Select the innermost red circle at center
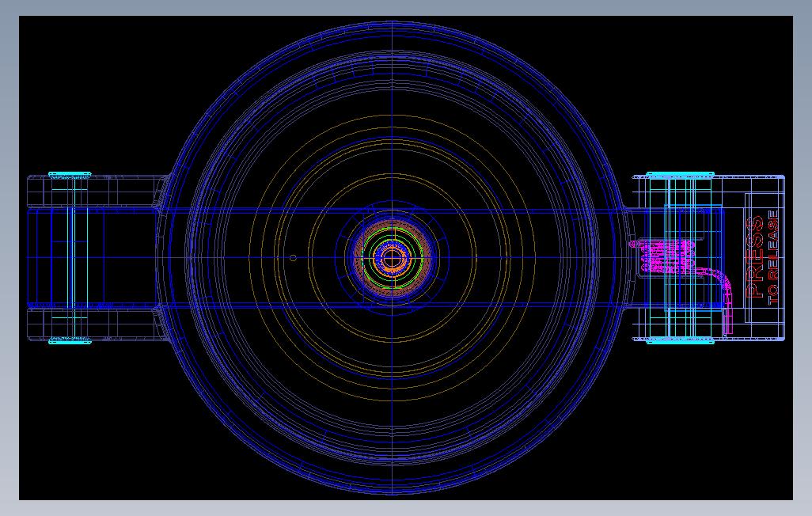The image size is (812, 516). pyautogui.click(x=385, y=258)
